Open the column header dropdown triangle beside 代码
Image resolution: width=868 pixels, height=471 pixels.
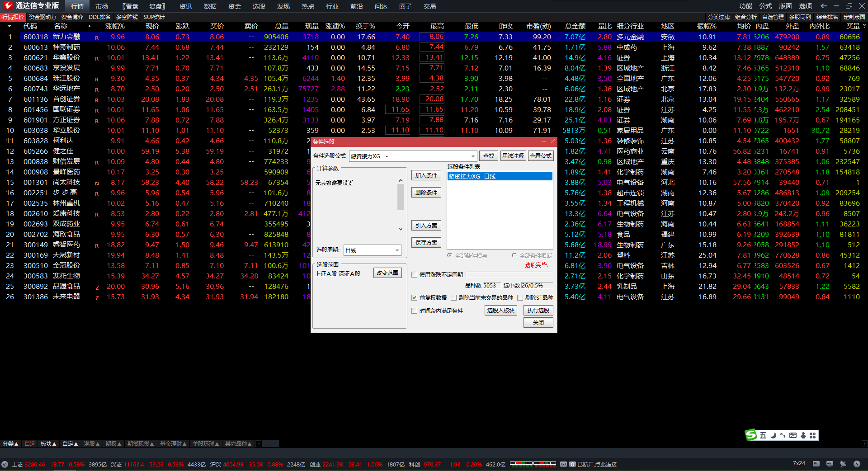(9, 26)
